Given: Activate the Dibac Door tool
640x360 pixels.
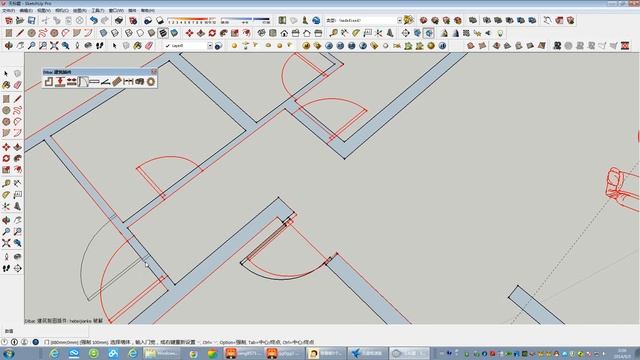Looking at the screenshot, I should [x=83, y=82].
